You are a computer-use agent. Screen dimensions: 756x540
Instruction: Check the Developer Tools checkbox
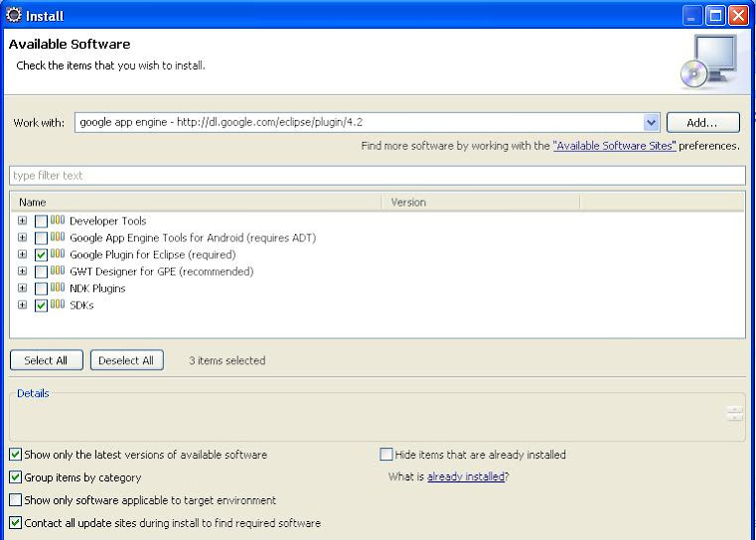point(41,221)
